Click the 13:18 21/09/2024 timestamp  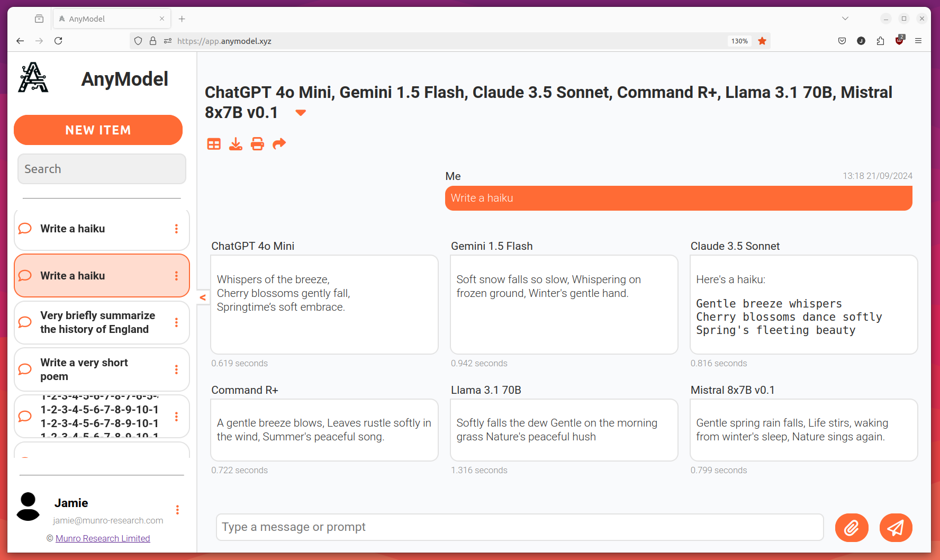[878, 176]
